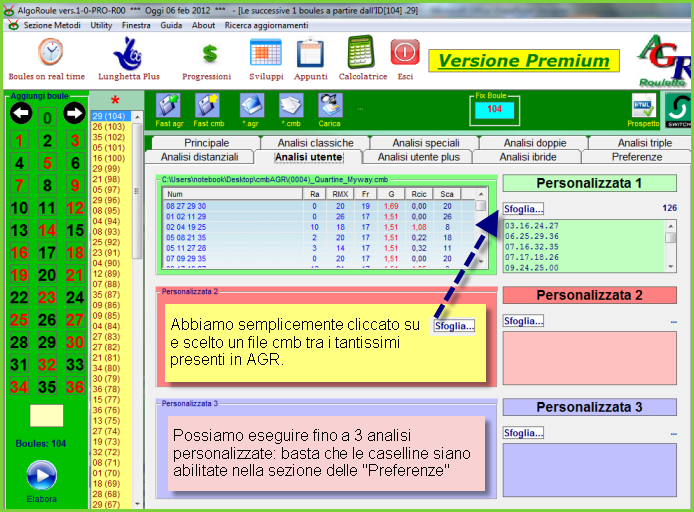Add red number 36 to boules
694x512 pixels.
pos(75,387)
